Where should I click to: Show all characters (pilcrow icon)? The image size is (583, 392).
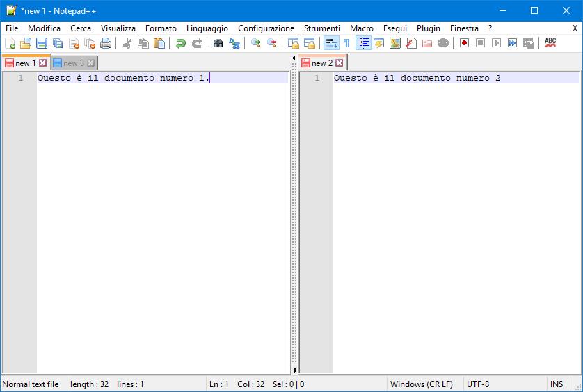[x=346, y=43]
